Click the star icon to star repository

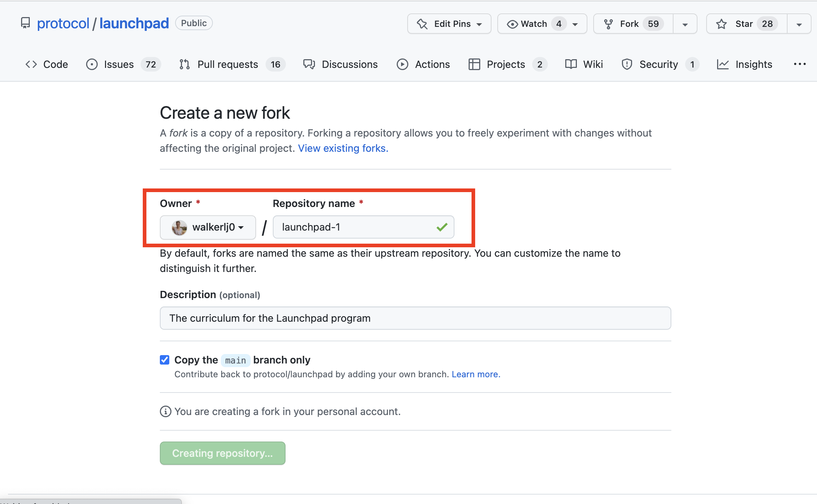point(721,24)
